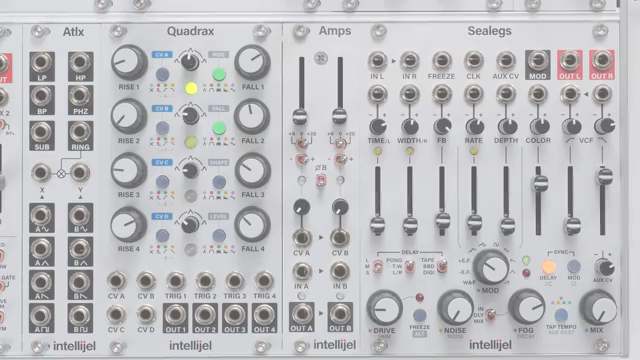Click the OUT 3 jack on Quadrax
This screenshot has width=640, height=360.
[x=235, y=315]
